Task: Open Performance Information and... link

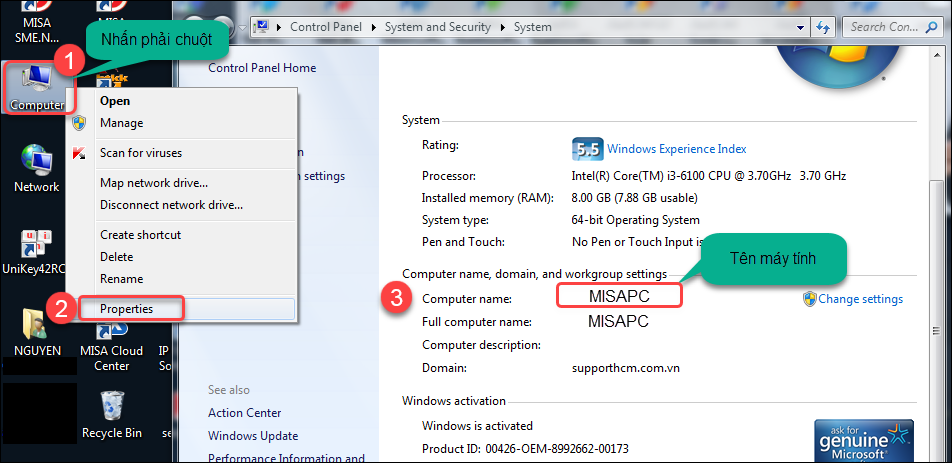Action: 286,458
